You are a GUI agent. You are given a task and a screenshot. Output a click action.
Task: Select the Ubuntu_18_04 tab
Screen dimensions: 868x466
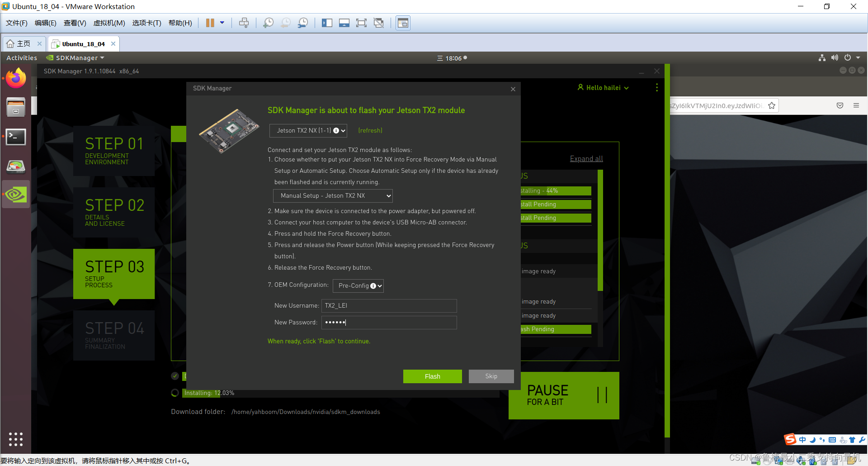pos(83,44)
